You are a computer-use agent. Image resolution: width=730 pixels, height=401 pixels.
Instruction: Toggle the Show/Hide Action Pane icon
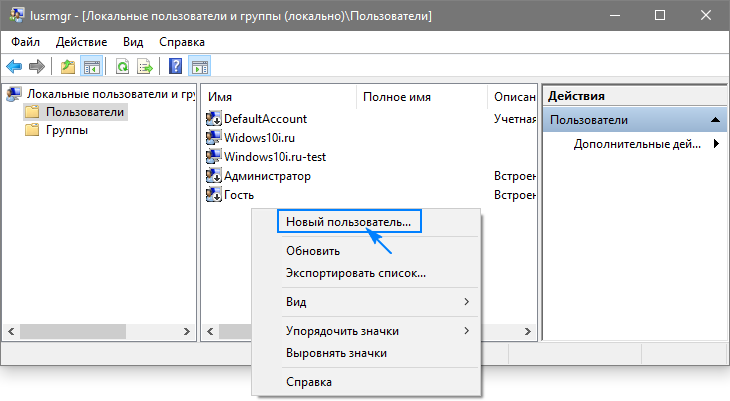click(x=199, y=67)
